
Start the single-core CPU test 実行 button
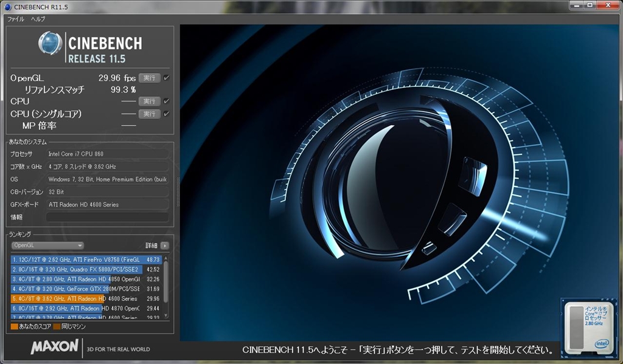coord(149,114)
